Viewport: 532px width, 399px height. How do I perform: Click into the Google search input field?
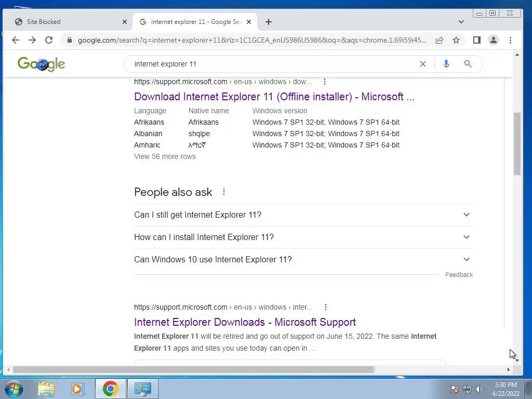tap(271, 64)
